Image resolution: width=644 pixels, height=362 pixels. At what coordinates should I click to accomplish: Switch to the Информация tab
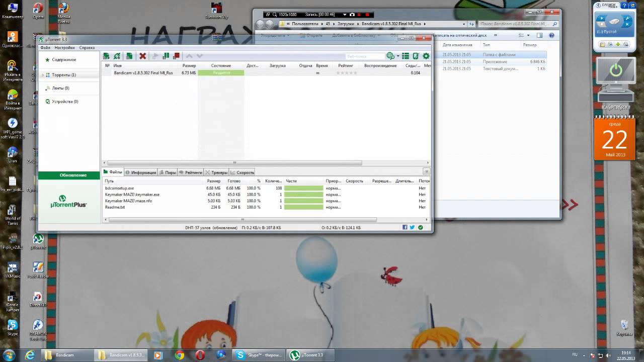(x=140, y=172)
